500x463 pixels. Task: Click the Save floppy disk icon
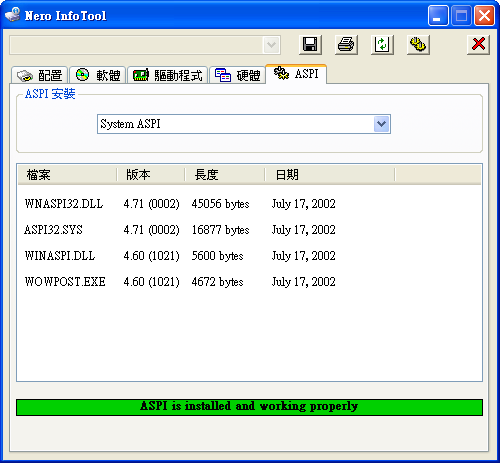pyautogui.click(x=310, y=44)
